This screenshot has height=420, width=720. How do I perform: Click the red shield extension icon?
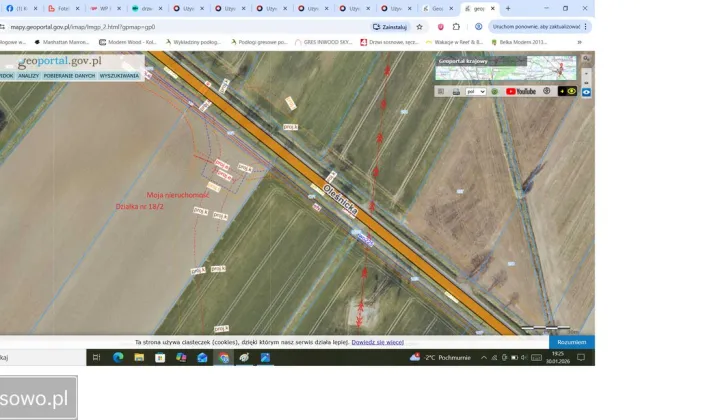[440, 27]
